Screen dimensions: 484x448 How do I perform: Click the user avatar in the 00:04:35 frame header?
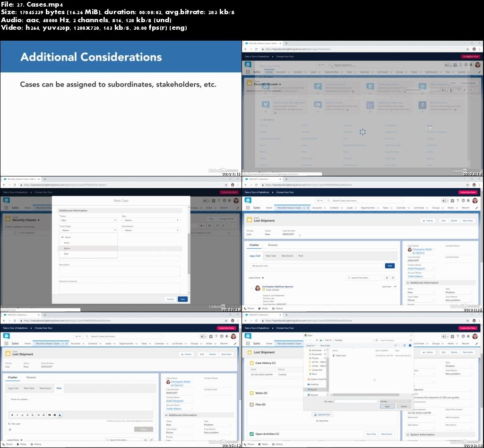pos(475,201)
